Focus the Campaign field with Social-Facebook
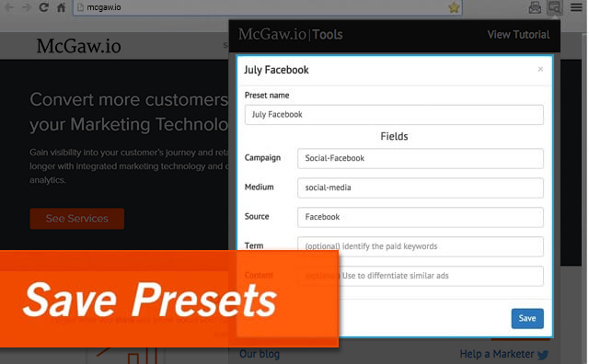 pos(420,158)
